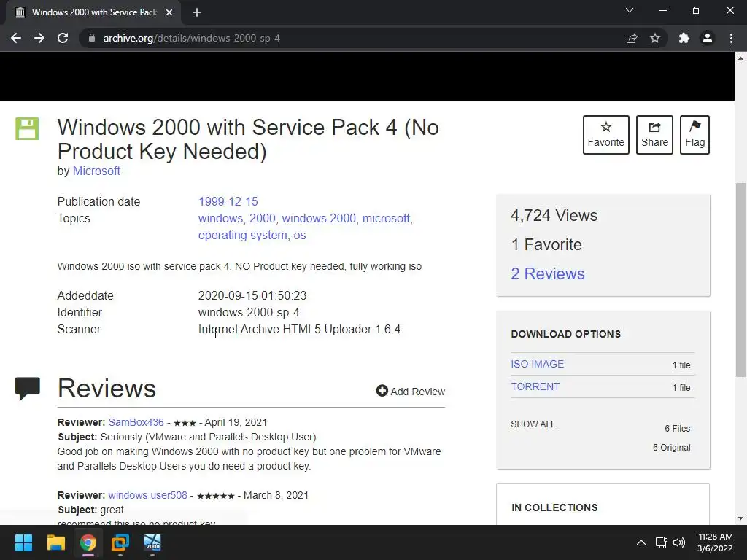The image size is (747, 560).
Task: Open the Windows Start menu
Action: coord(23,542)
